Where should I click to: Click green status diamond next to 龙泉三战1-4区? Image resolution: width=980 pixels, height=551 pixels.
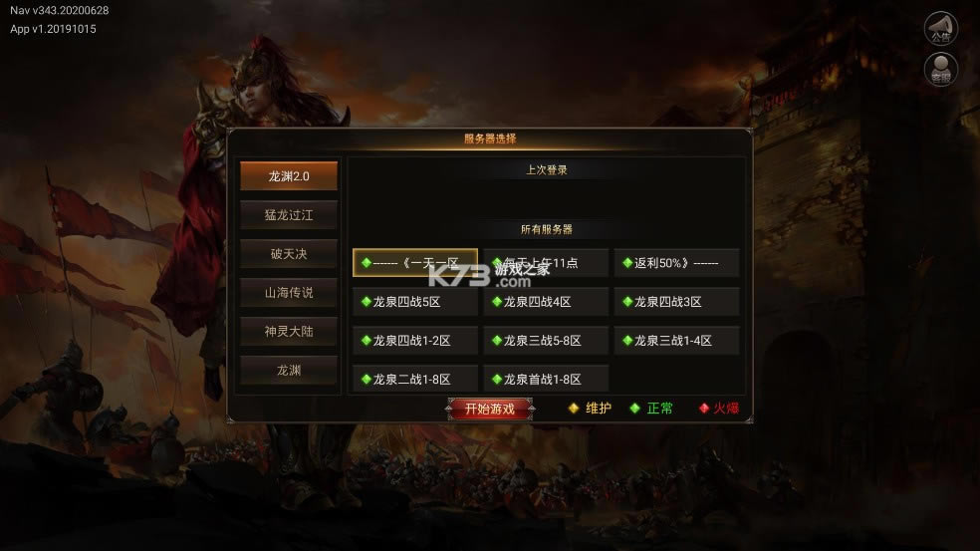tap(627, 340)
